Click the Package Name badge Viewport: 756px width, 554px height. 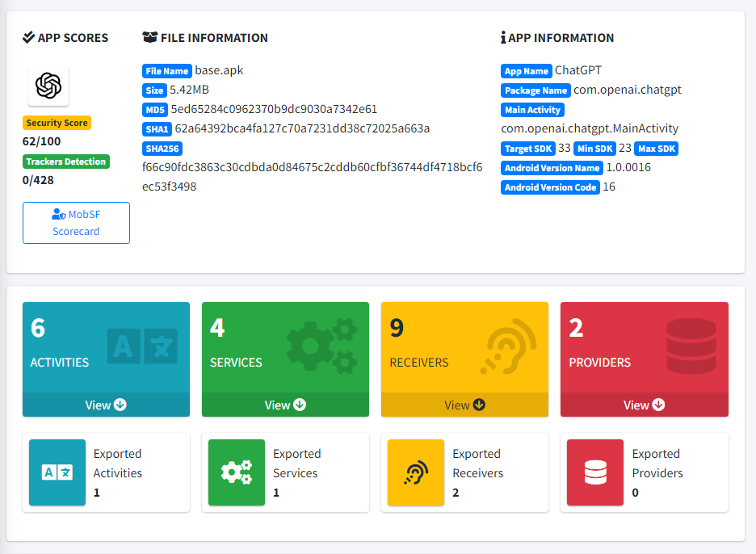pyautogui.click(x=535, y=90)
